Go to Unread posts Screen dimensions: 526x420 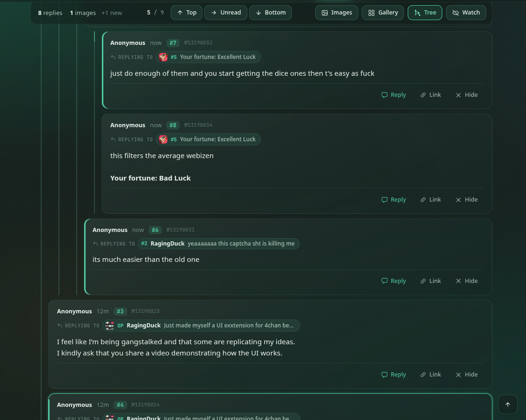point(226,13)
